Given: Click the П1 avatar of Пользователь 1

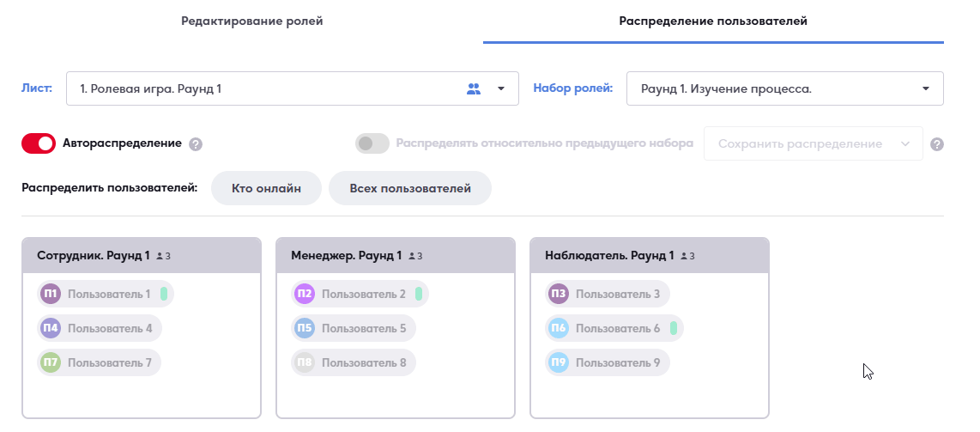Looking at the screenshot, I should click(51, 294).
